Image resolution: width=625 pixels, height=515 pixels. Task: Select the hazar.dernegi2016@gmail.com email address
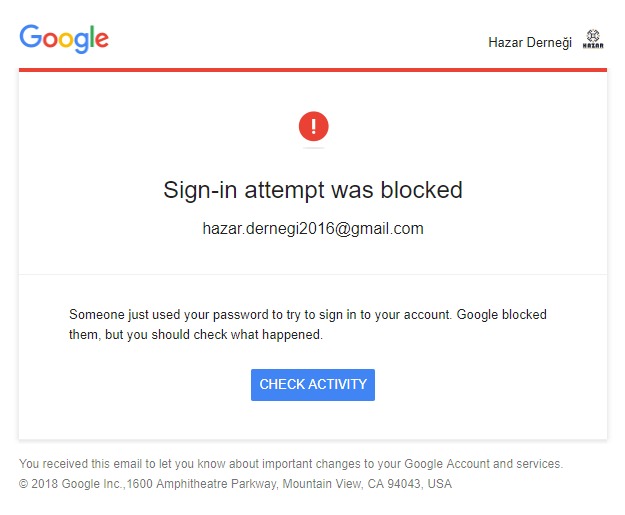pyautogui.click(x=313, y=229)
